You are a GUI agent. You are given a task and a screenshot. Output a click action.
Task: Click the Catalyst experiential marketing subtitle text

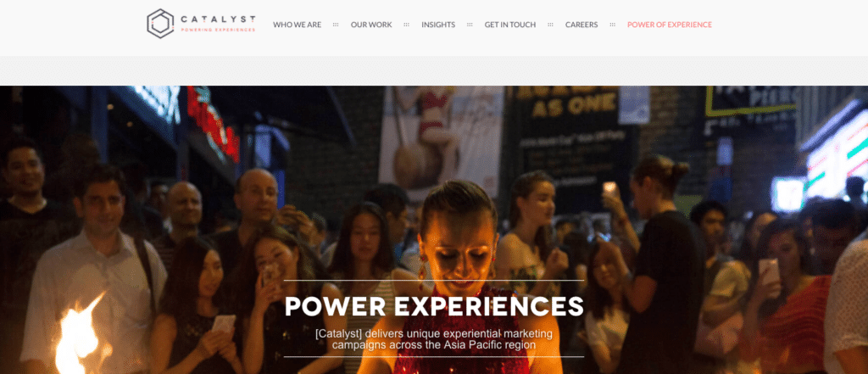pyautogui.click(x=434, y=339)
